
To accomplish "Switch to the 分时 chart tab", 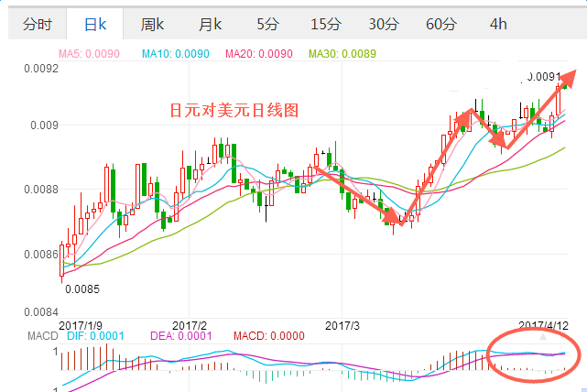I will (37, 25).
